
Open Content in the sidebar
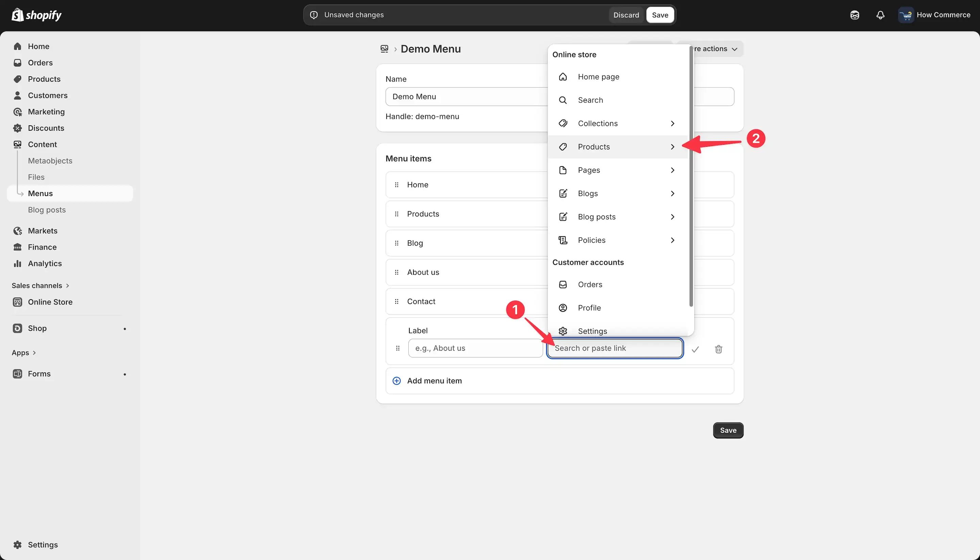point(70,144)
